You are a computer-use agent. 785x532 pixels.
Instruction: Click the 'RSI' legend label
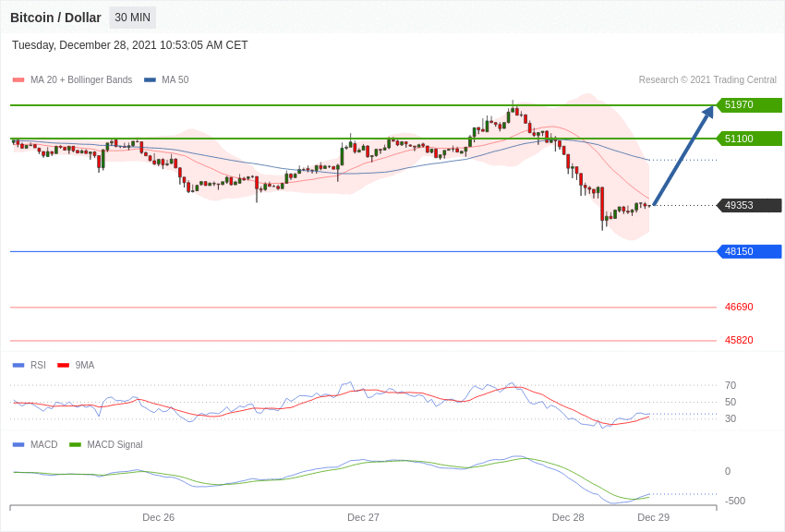pyautogui.click(x=38, y=365)
